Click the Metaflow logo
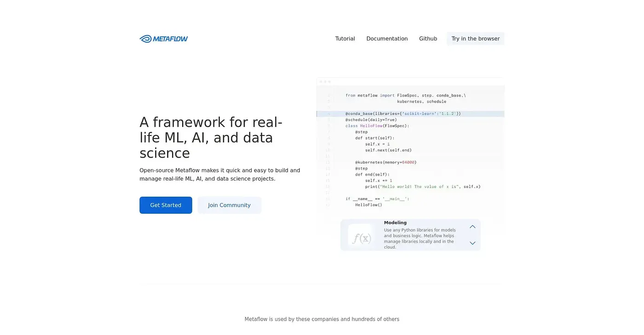 (164, 39)
